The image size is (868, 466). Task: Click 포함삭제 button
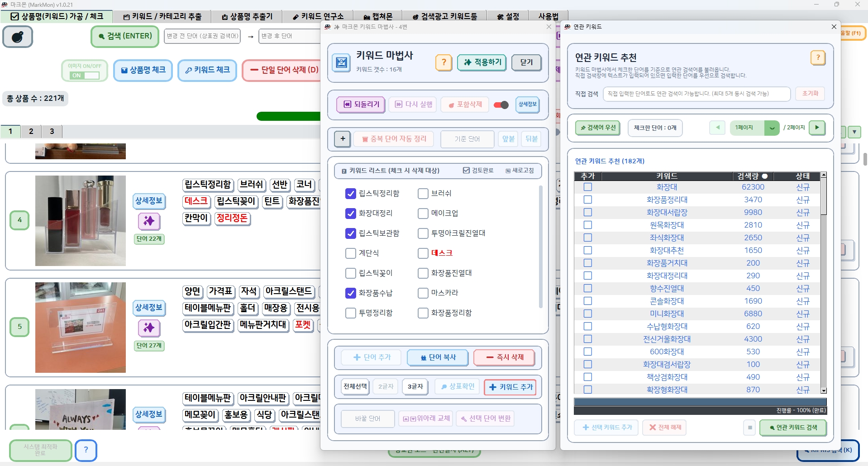pyautogui.click(x=465, y=105)
